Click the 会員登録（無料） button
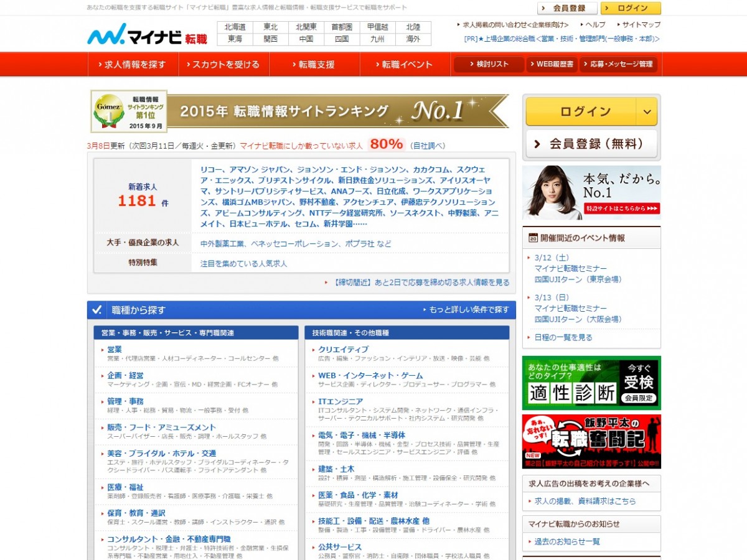The width and height of the screenshot is (747, 560). tap(591, 144)
